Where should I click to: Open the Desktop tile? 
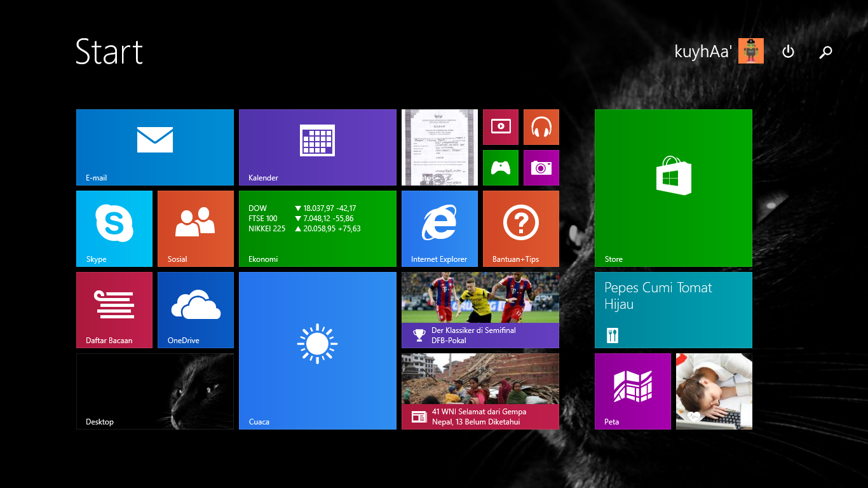click(155, 391)
